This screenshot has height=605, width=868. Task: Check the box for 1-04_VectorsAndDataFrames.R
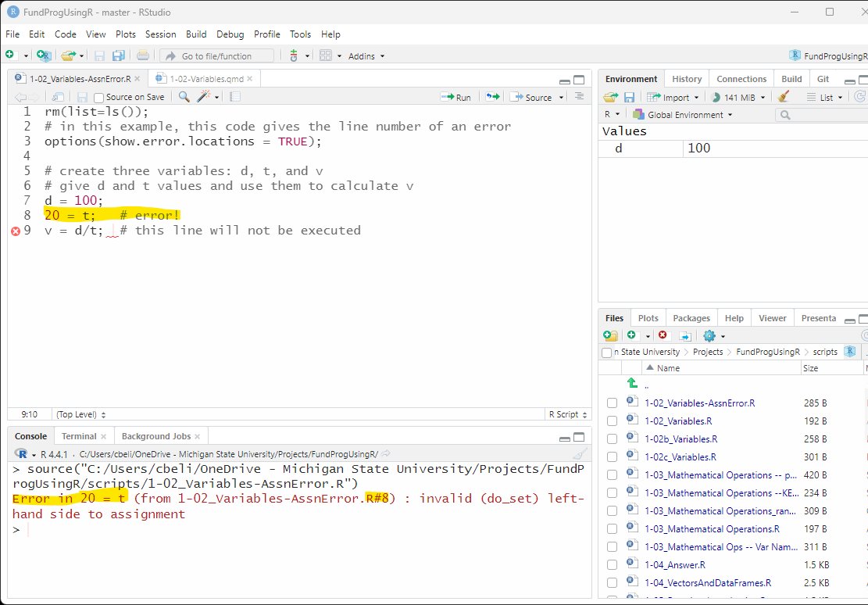612,583
